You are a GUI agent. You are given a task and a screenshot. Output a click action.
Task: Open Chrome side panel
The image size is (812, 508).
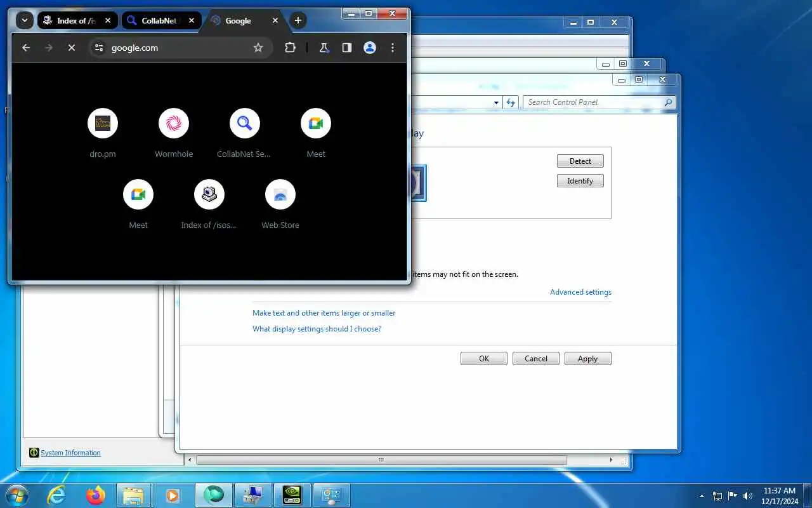[x=346, y=48]
